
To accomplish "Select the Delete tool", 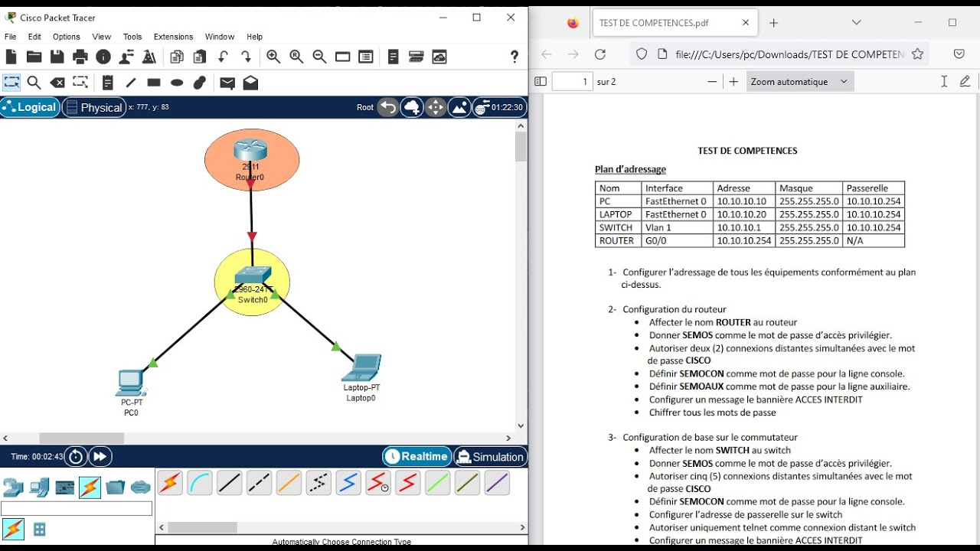I will click(x=57, y=83).
